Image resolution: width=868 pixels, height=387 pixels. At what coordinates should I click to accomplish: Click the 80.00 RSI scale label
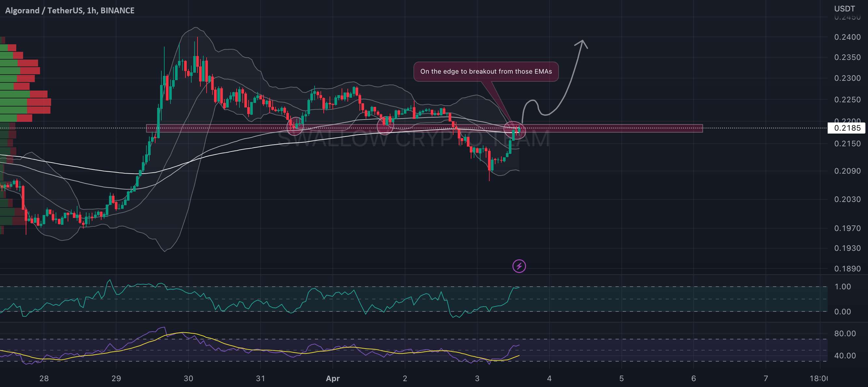coord(845,334)
